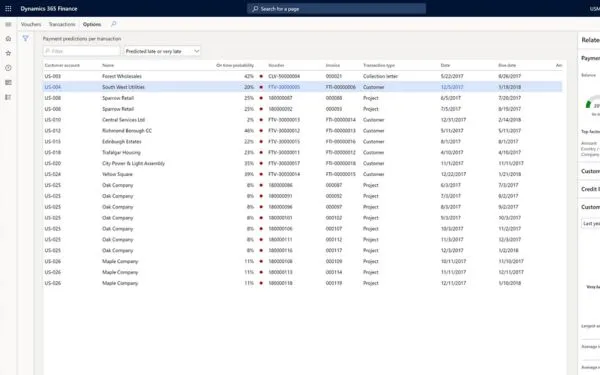Select the Yellow Square cell
Screen dimensions: 600x375
pyautogui.click(x=117, y=174)
